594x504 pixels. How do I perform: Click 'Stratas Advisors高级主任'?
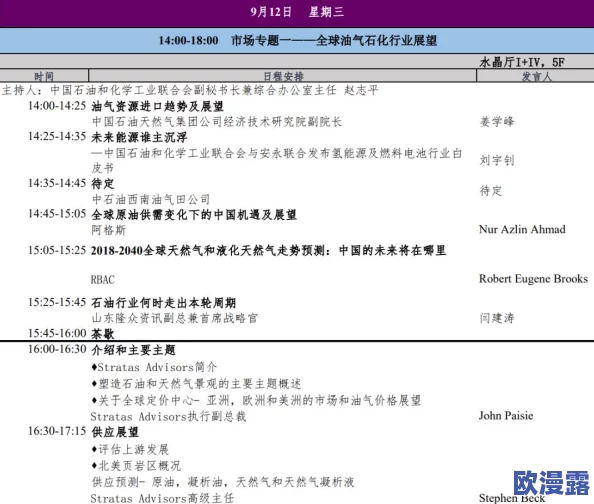coord(162,498)
